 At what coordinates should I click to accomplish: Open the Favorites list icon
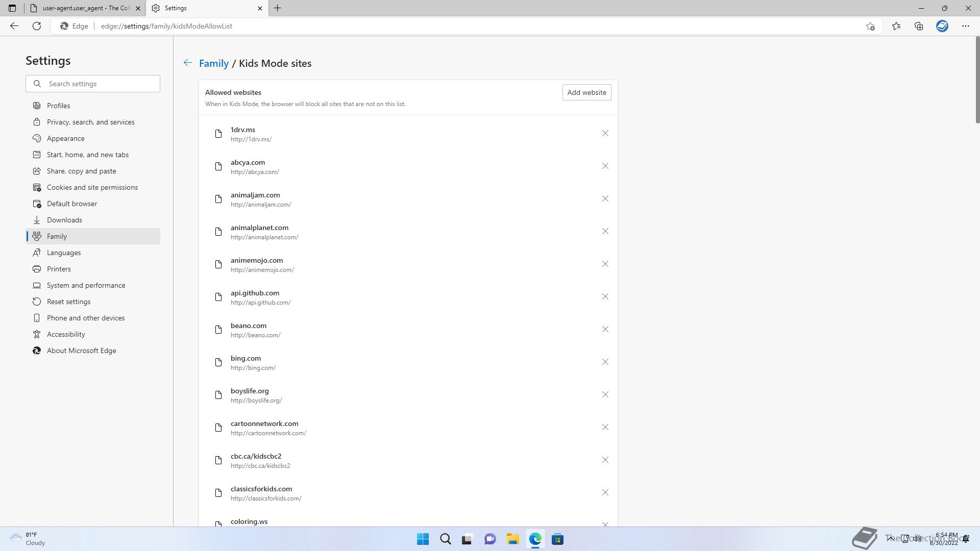point(896,26)
